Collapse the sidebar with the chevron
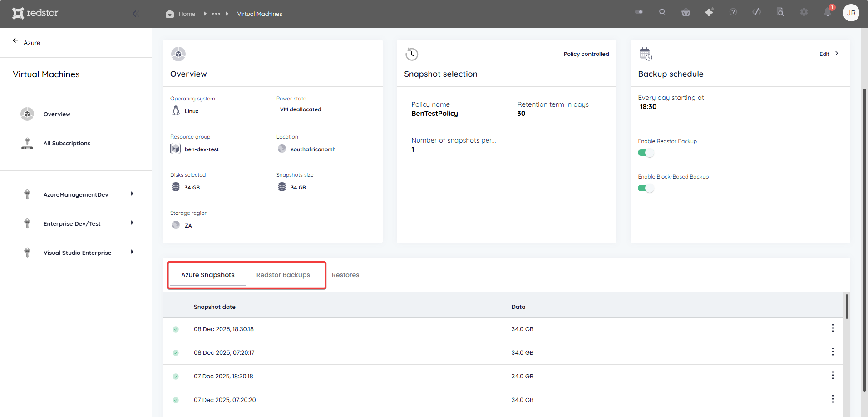868x417 pixels. (135, 14)
